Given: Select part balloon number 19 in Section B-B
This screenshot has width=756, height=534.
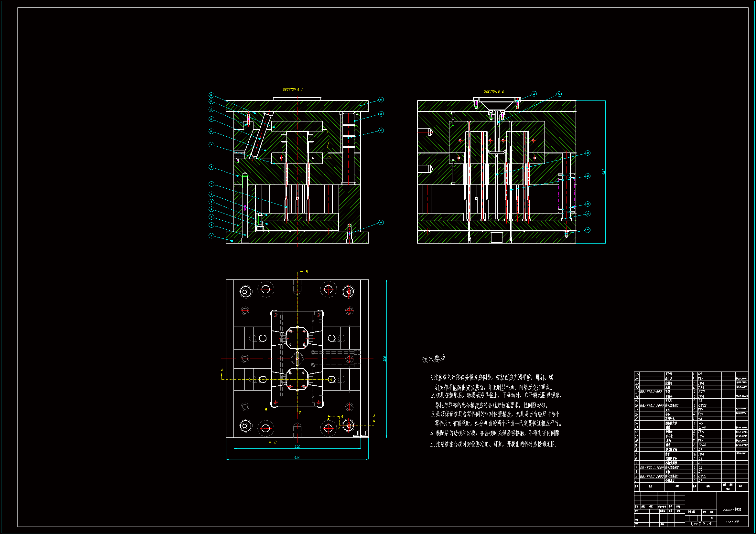Looking at the screenshot, I should [x=588, y=230].
